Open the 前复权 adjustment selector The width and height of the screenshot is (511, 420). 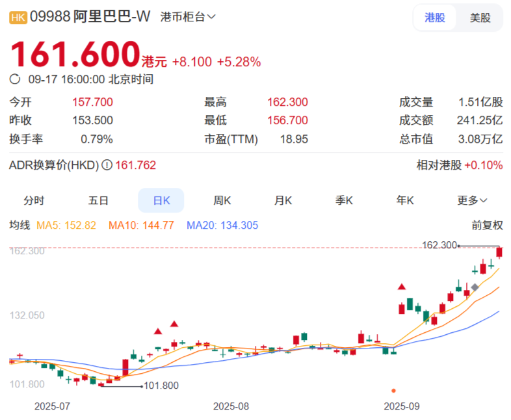point(487,225)
